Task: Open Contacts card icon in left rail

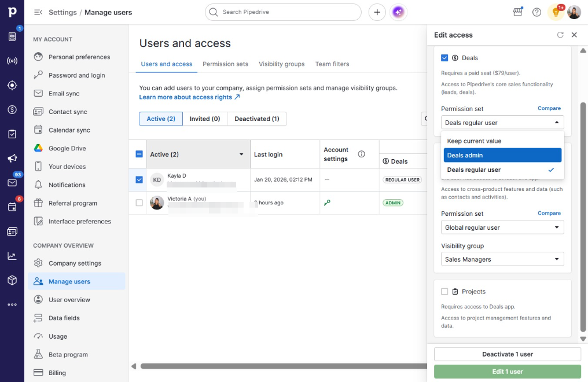Action: [12, 232]
